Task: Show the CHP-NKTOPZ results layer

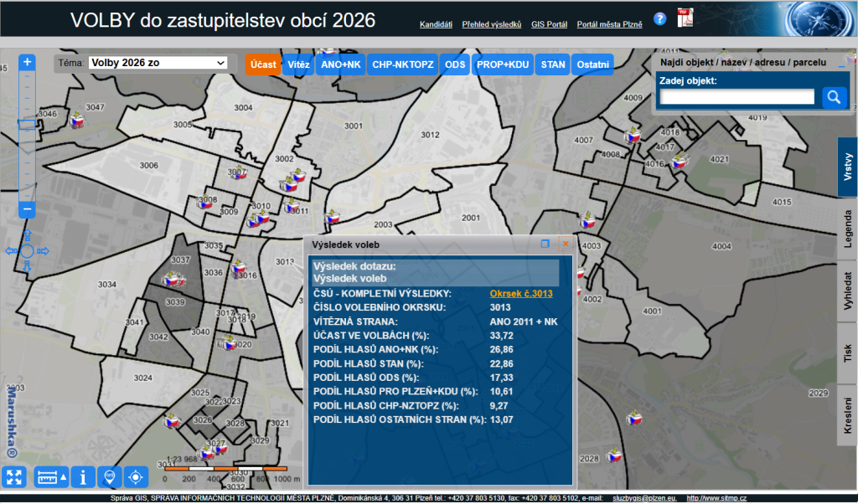Action: click(403, 64)
